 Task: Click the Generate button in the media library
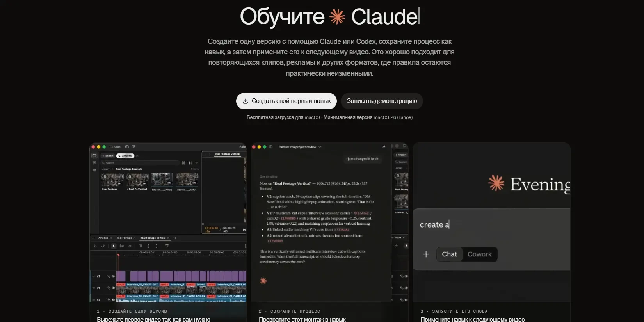[x=125, y=156]
